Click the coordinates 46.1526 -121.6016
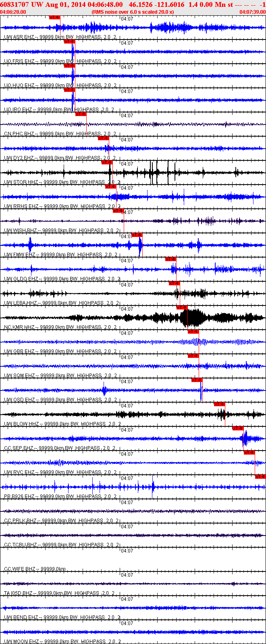Viewport: 266px width, 644px height. tap(156, 4)
